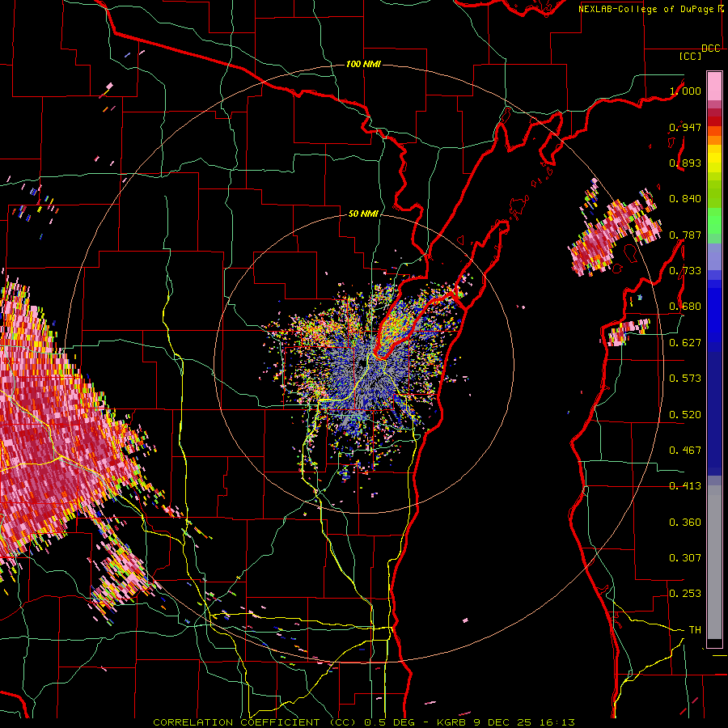
Task: Click the 0.627 legend value
Action: coord(685,343)
